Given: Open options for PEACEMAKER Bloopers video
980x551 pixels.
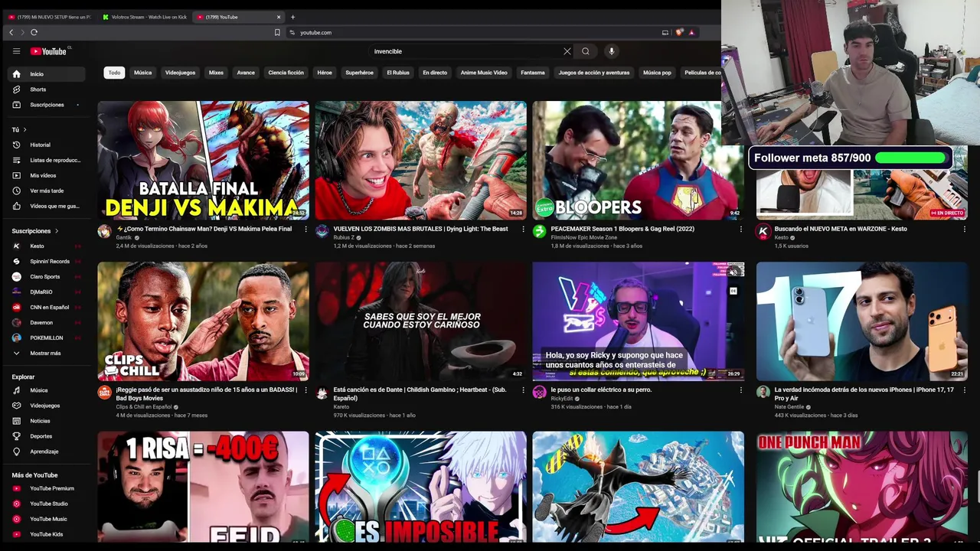Looking at the screenshot, I should click(740, 229).
